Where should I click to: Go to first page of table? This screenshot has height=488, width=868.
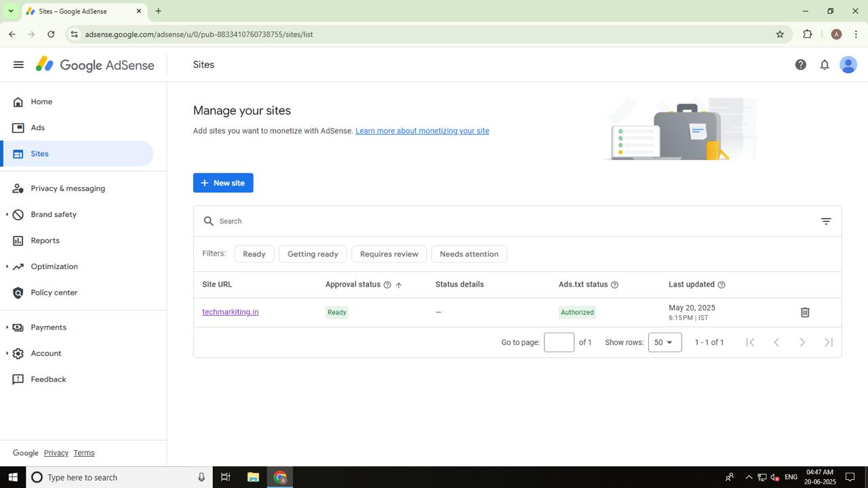(x=750, y=342)
